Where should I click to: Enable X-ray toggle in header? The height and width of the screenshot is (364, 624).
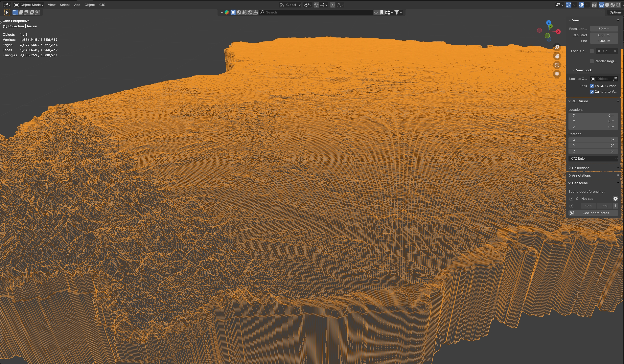tap(594, 5)
